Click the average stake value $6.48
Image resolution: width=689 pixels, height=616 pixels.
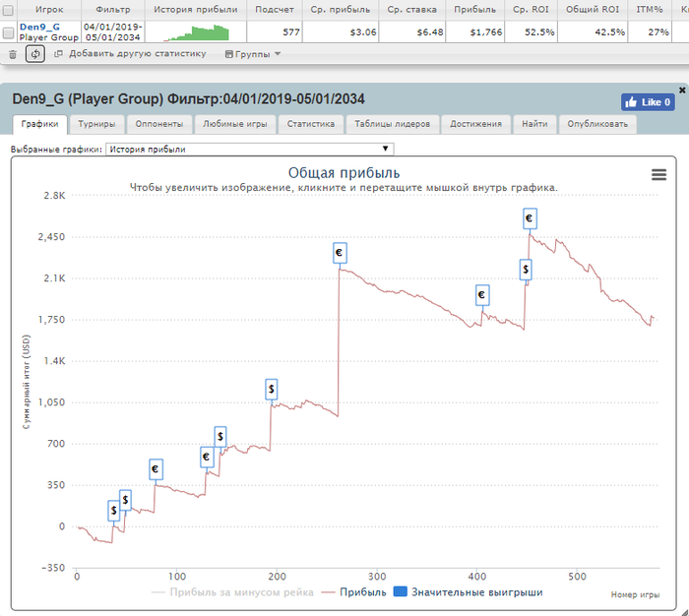(x=430, y=32)
